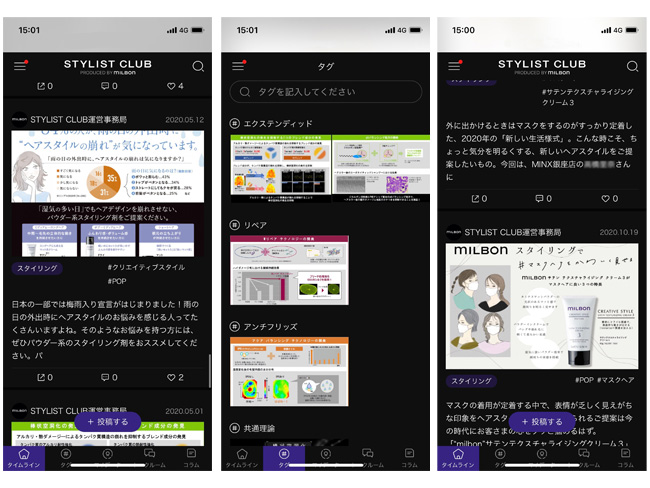Open STYLIST CLUB運営事務局 profile on 2020.10.19 post
This screenshot has height=488, width=650.
tap(513, 233)
